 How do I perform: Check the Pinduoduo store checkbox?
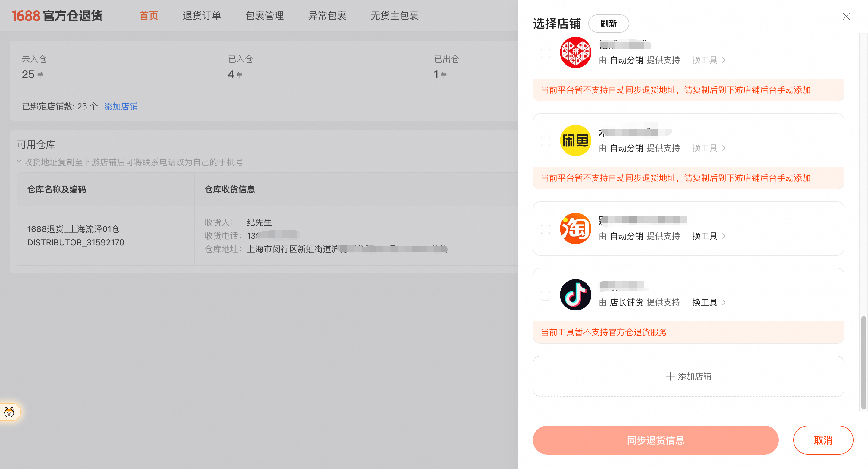tap(545, 53)
